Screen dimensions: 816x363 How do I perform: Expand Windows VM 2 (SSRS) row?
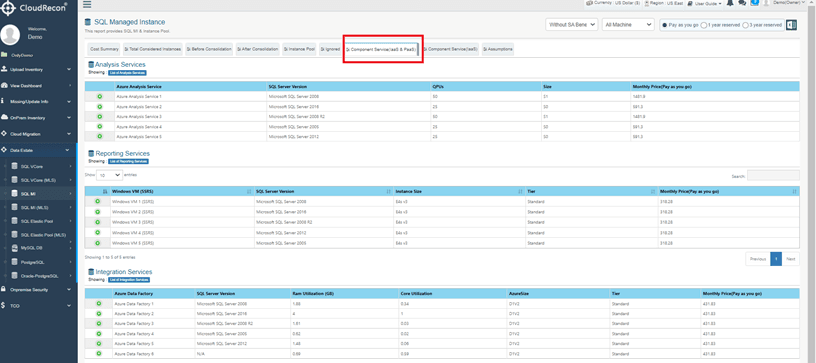(x=97, y=212)
